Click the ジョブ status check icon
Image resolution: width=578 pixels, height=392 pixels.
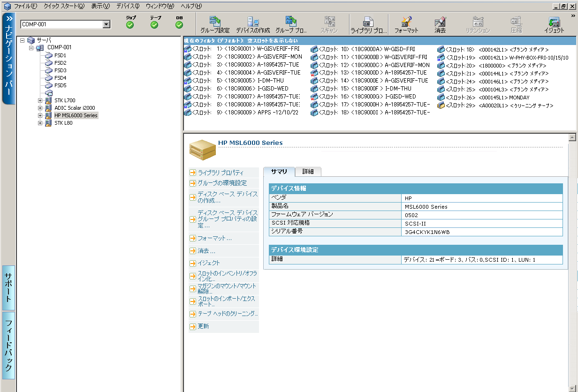(130, 25)
